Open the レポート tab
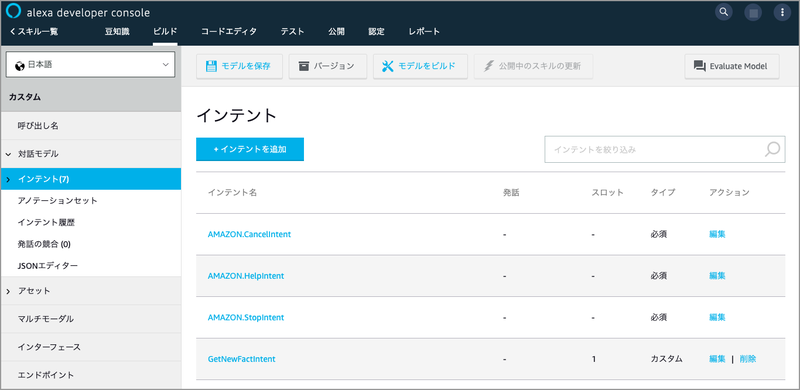The width and height of the screenshot is (800, 390). pos(424,32)
